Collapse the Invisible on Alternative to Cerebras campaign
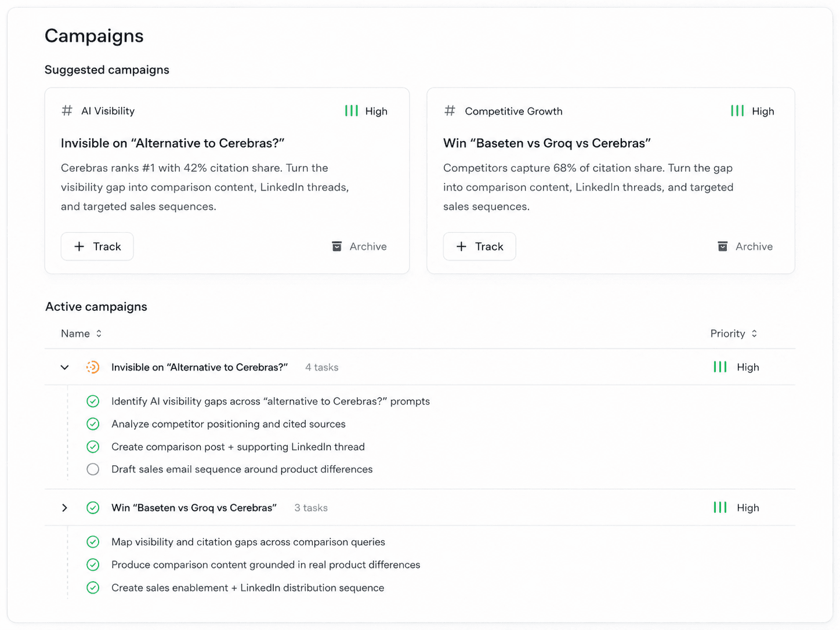 pyautogui.click(x=65, y=367)
